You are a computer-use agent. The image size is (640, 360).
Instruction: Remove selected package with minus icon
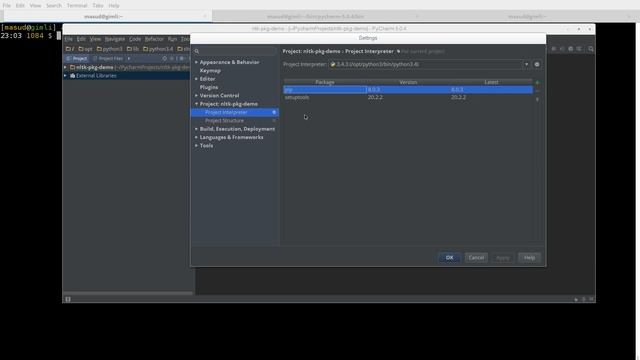[x=537, y=91]
